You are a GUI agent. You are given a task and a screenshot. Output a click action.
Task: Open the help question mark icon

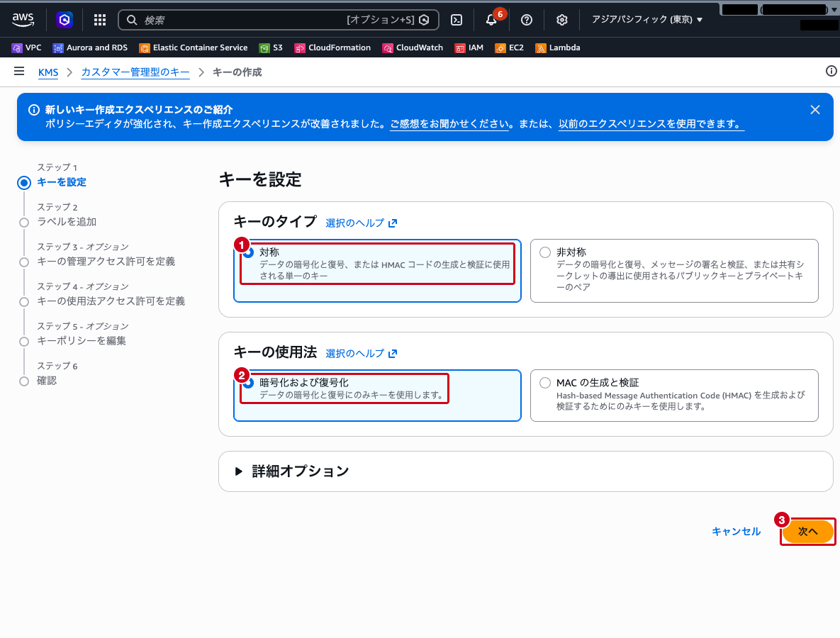click(x=527, y=20)
